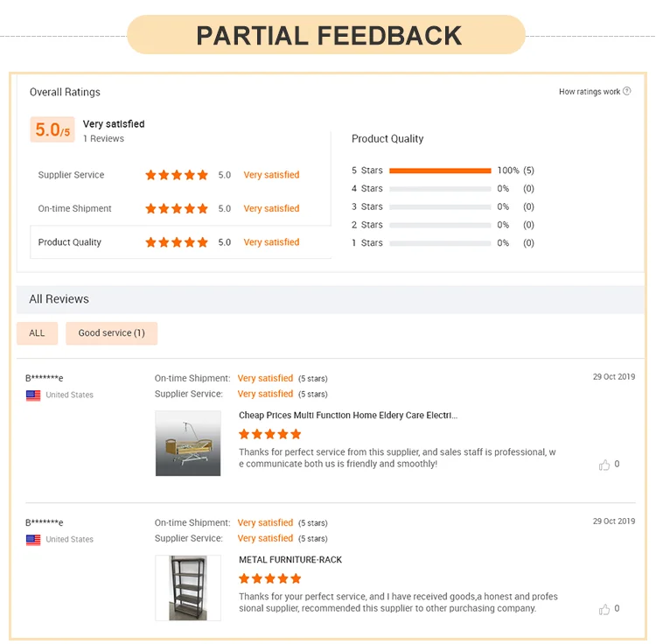Open the METAL FURNITURE-RACK product link

290,560
